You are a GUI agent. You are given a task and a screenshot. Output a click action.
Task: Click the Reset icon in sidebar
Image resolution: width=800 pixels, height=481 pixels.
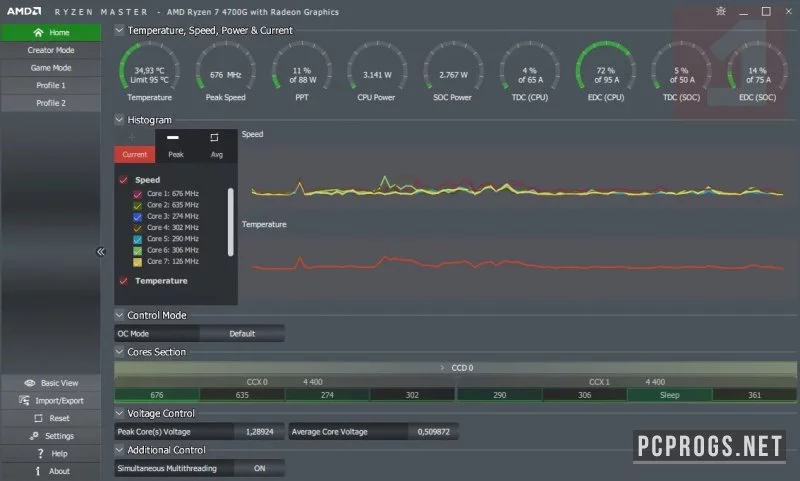pyautogui.click(x=38, y=418)
